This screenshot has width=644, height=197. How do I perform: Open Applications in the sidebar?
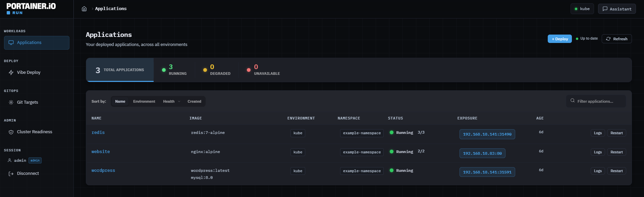click(x=37, y=43)
